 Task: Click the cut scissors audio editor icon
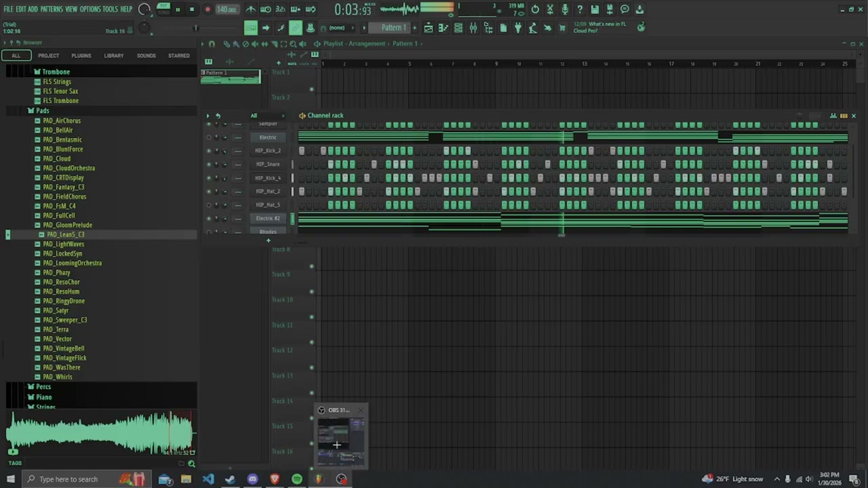click(549, 9)
